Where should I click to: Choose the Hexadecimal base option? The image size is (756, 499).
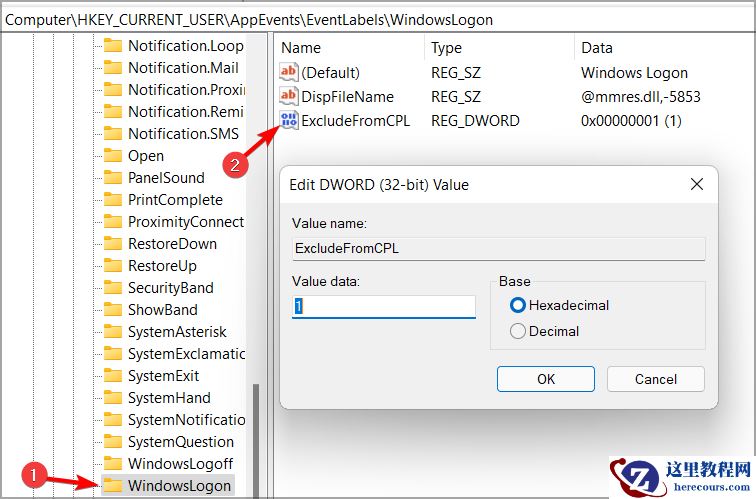pyautogui.click(x=559, y=305)
